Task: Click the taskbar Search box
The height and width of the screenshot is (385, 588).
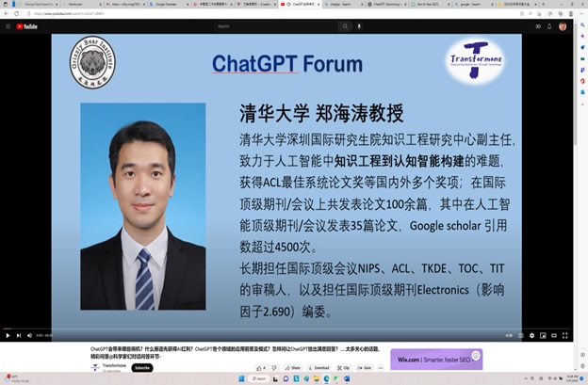Action: tap(259, 378)
